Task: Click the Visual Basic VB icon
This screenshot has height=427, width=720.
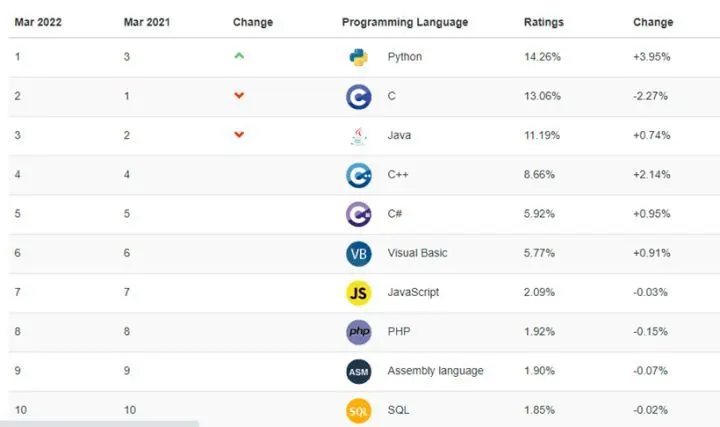Action: 358,253
